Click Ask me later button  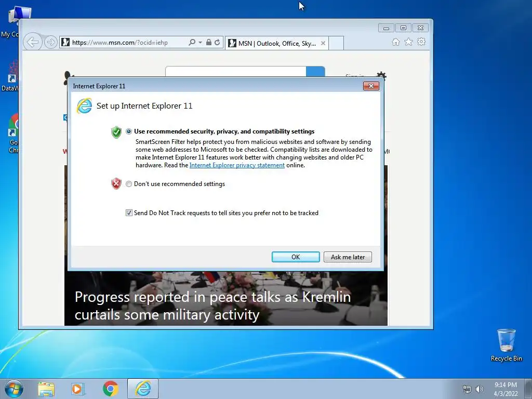(x=348, y=257)
